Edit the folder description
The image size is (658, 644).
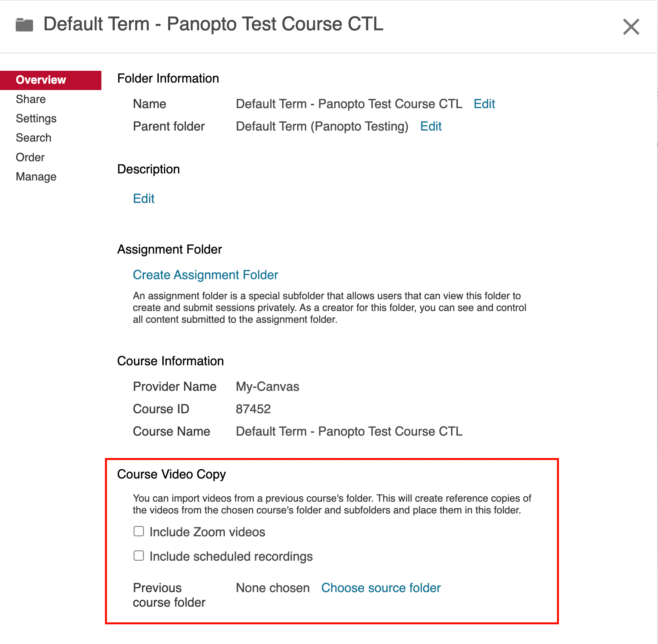(x=144, y=199)
